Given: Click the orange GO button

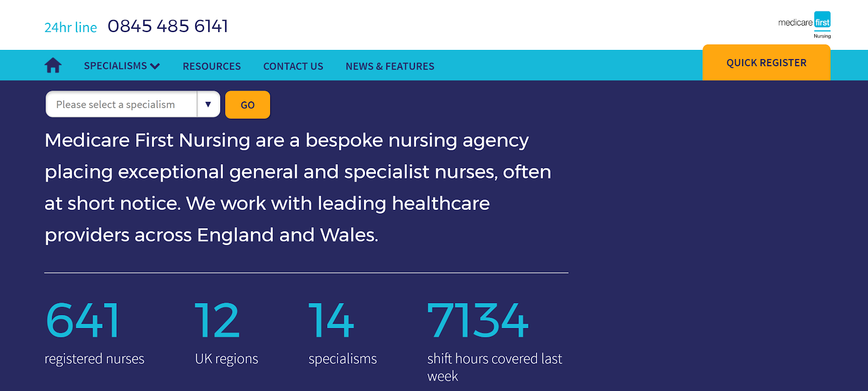Looking at the screenshot, I should click(x=247, y=105).
